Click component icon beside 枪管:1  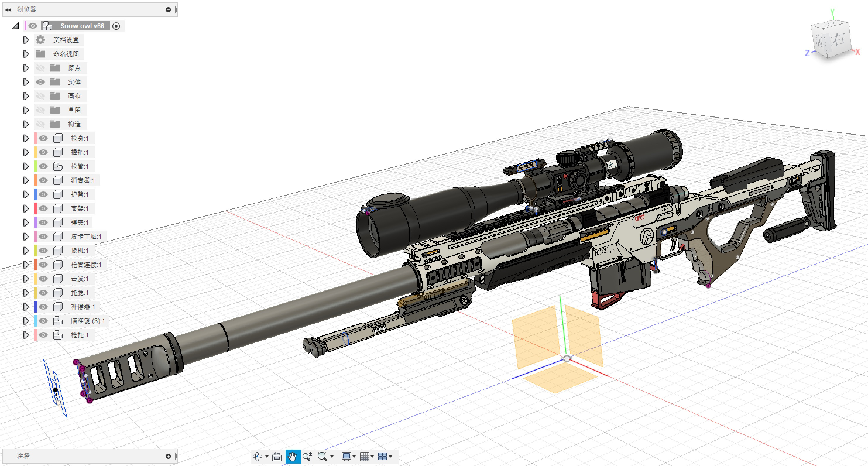(x=58, y=167)
